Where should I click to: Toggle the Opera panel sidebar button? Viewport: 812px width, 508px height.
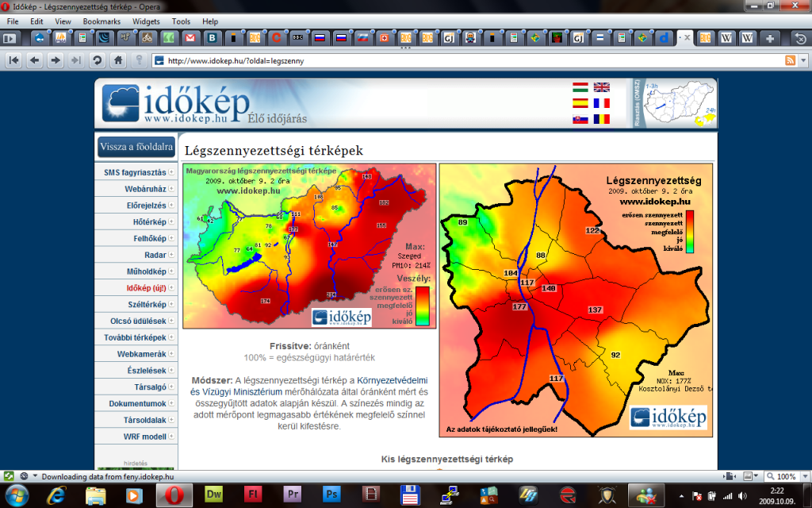click(x=10, y=476)
